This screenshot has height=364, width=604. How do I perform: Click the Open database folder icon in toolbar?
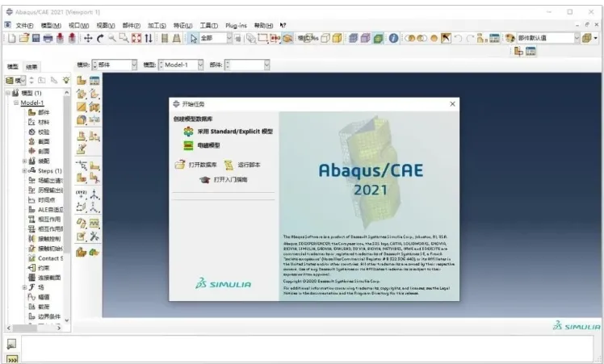[24, 38]
